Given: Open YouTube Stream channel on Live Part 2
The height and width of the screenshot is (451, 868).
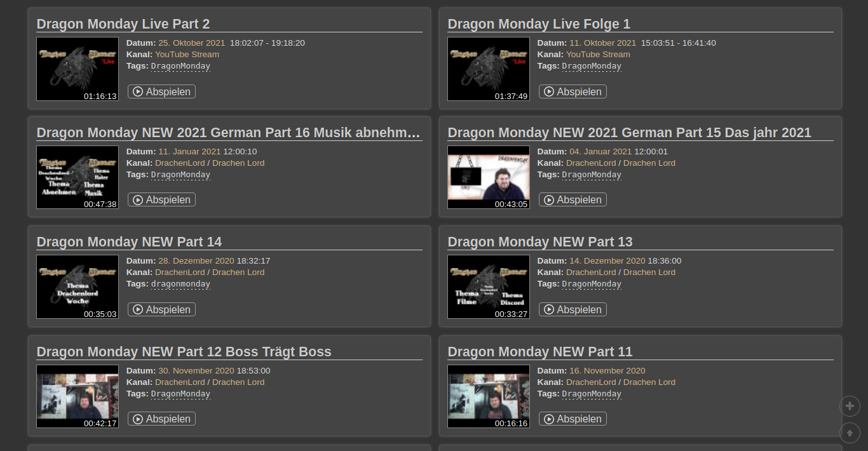Looking at the screenshot, I should (x=187, y=55).
